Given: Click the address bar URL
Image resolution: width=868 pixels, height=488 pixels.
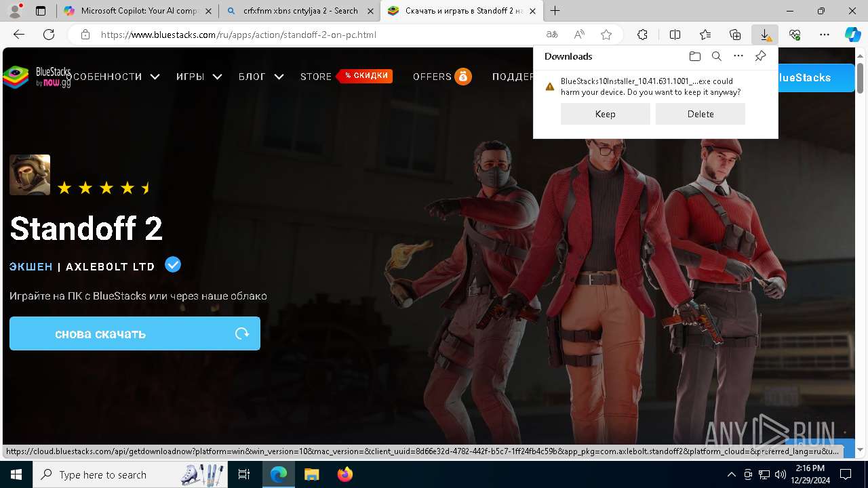Looking at the screenshot, I should [239, 35].
